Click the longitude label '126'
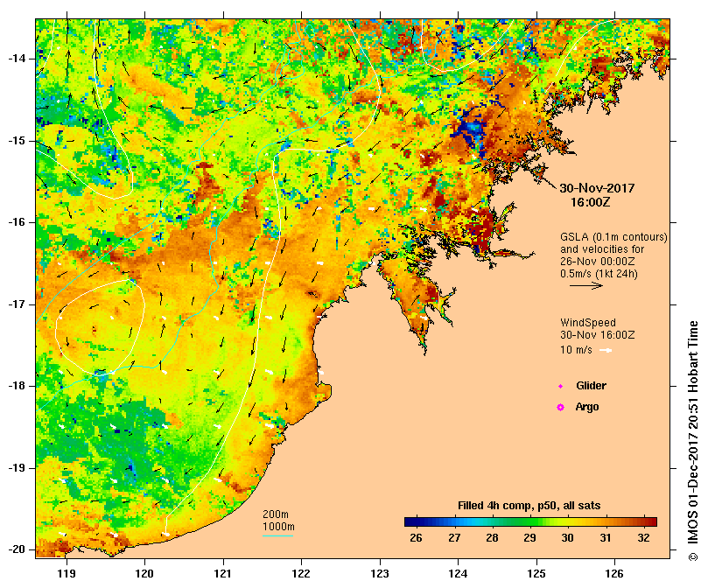The width and height of the screenshot is (708, 588). [614, 573]
